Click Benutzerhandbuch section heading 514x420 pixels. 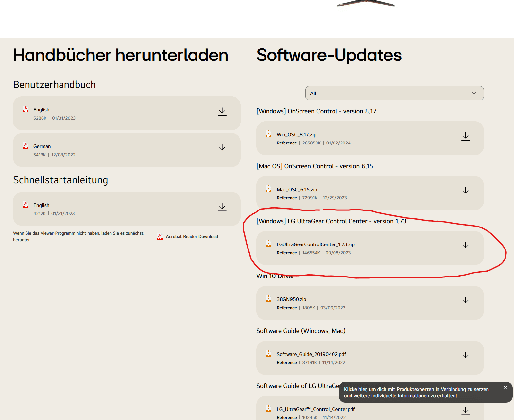pos(55,85)
